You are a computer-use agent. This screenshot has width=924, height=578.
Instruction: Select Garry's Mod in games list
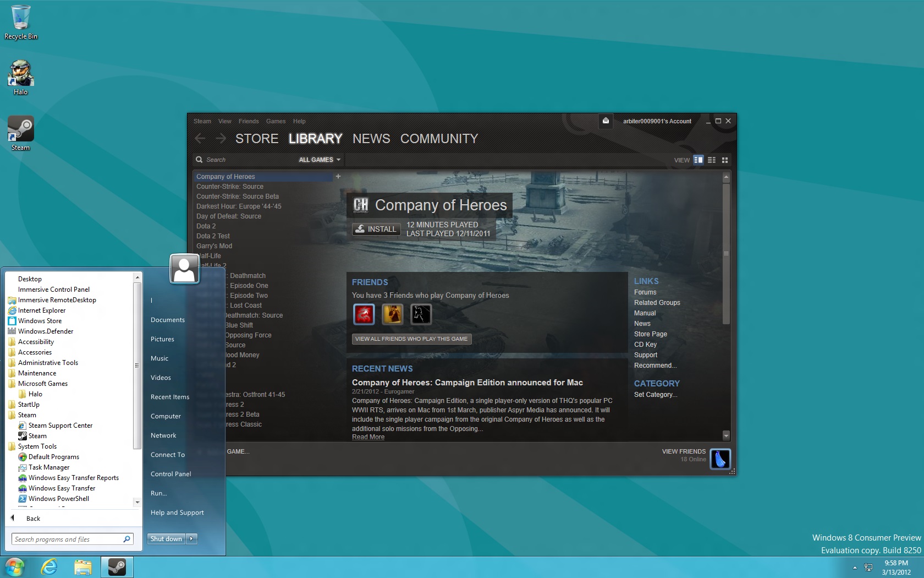pos(214,246)
